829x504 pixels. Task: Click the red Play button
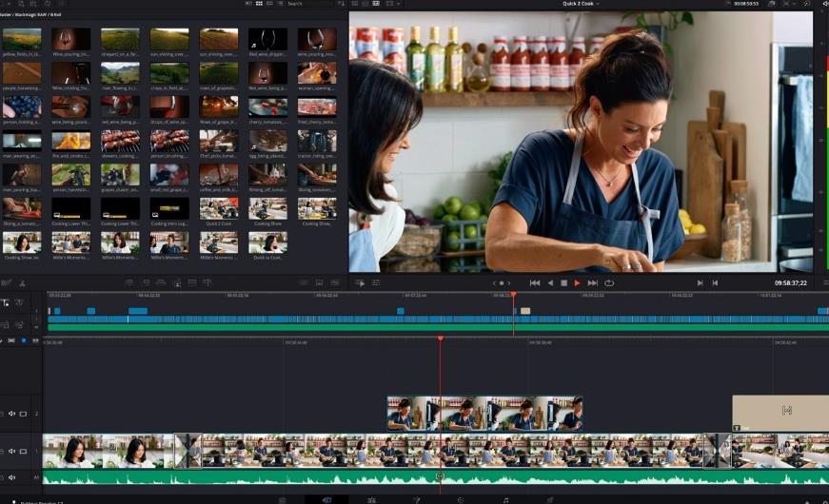click(x=578, y=283)
